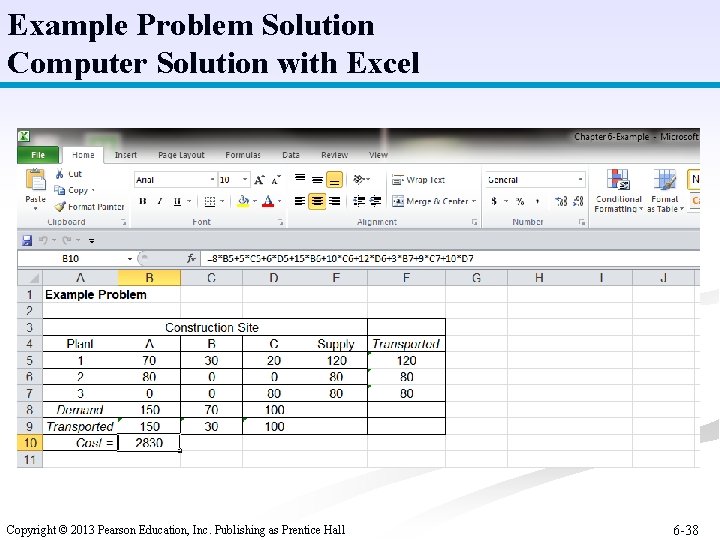Select the Format Painter brush
This screenshot has width=720, height=540.
pos(60,207)
